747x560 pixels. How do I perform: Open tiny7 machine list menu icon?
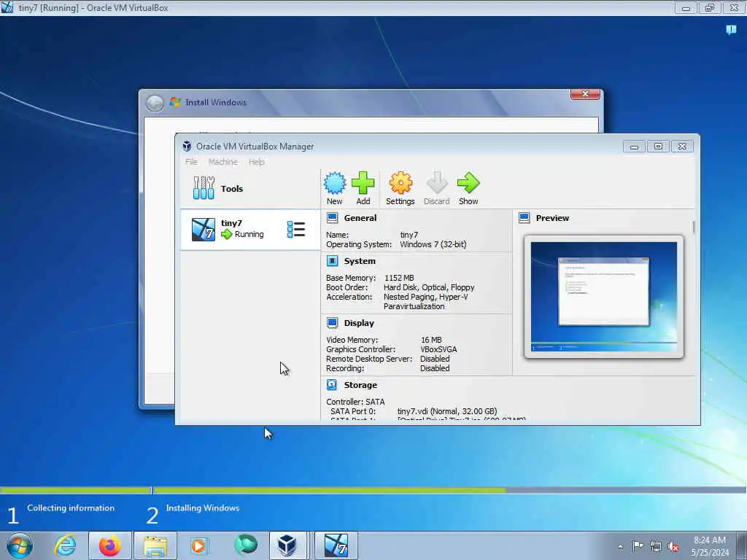(x=296, y=229)
